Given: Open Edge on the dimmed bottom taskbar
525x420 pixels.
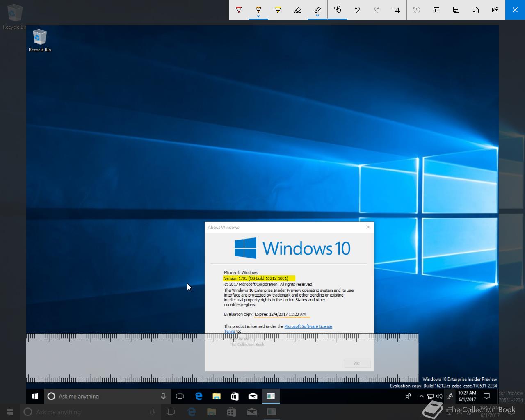Looking at the screenshot, I should pyautogui.click(x=192, y=412).
